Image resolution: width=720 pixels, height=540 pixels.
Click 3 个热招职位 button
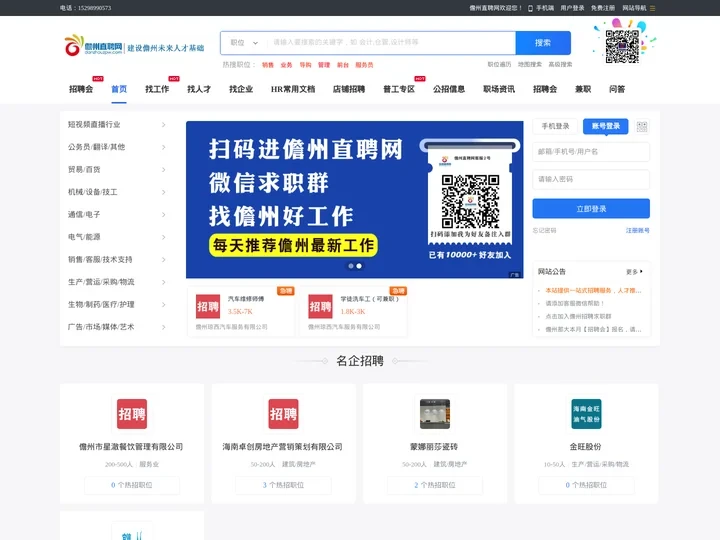coord(283,485)
